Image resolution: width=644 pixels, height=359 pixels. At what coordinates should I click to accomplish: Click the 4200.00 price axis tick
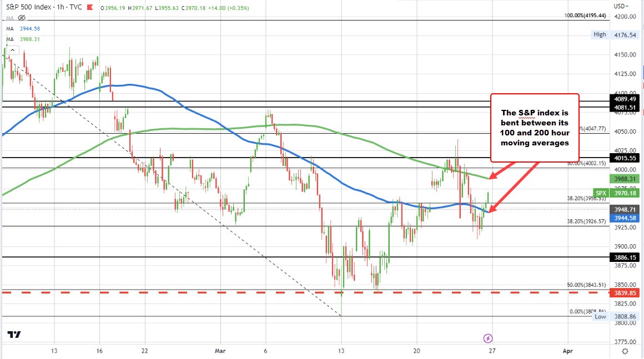tap(625, 17)
